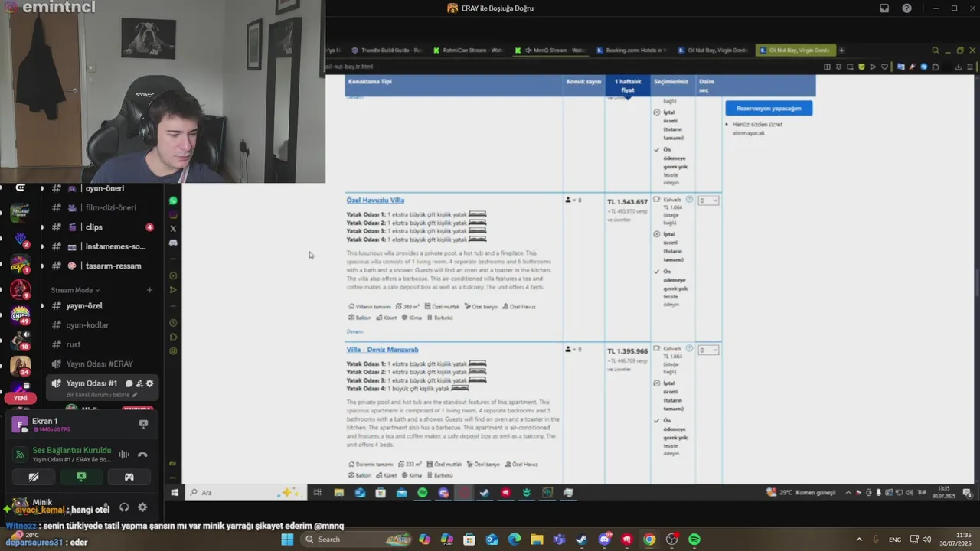This screenshot has width=980, height=551.
Task: Click the TL 1.395.966 price
Action: pos(627,351)
